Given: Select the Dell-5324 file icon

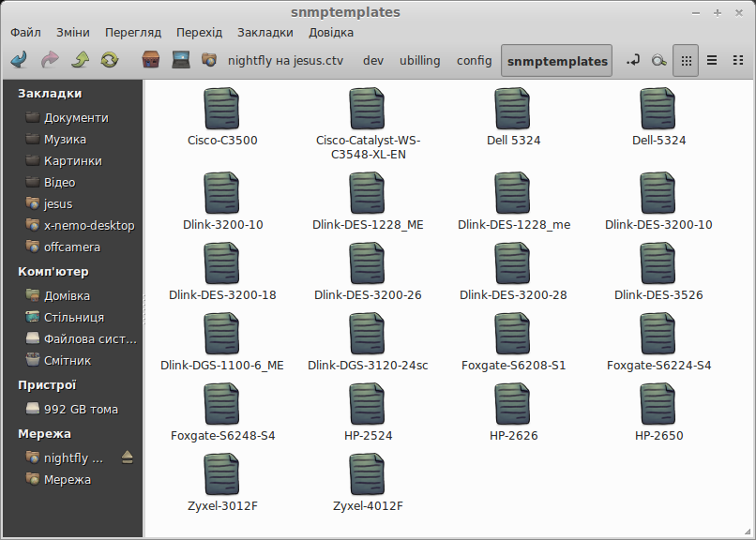Looking at the screenshot, I should 658,109.
